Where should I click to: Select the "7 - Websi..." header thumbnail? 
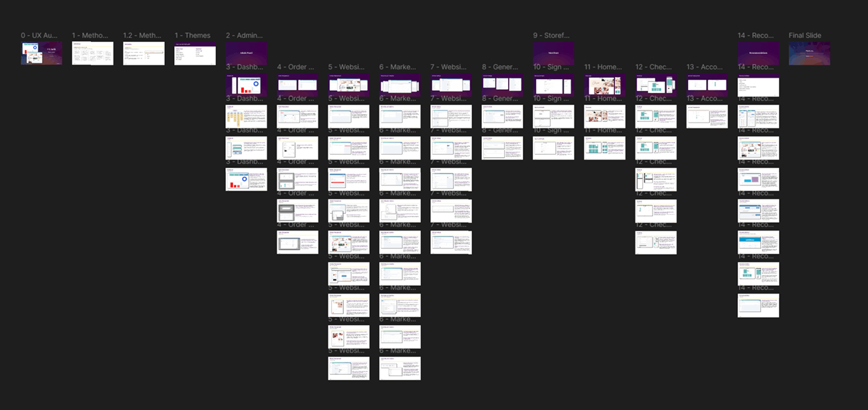pyautogui.click(x=451, y=85)
